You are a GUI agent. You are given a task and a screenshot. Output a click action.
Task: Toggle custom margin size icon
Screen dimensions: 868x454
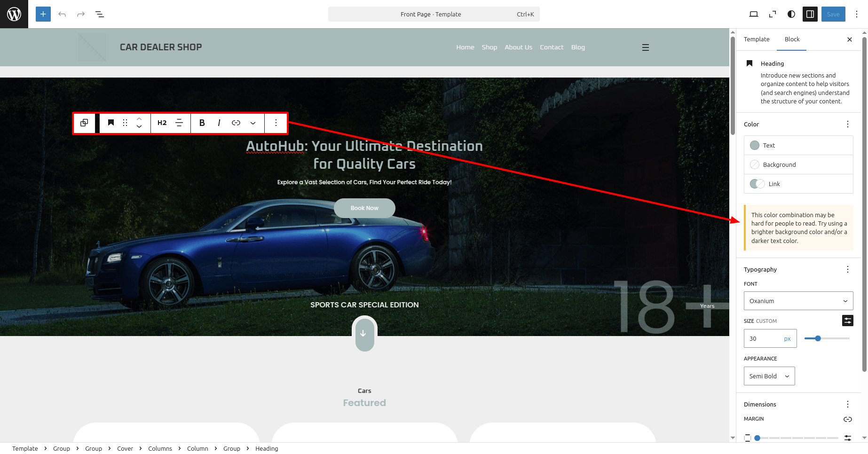[x=848, y=438]
